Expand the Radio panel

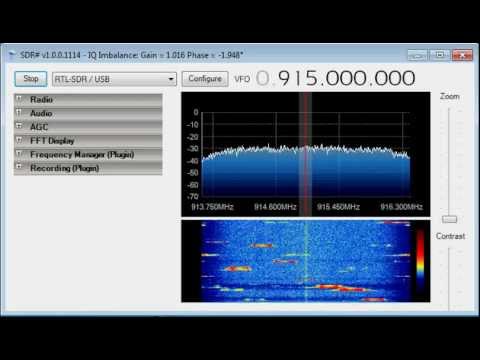click(88, 99)
